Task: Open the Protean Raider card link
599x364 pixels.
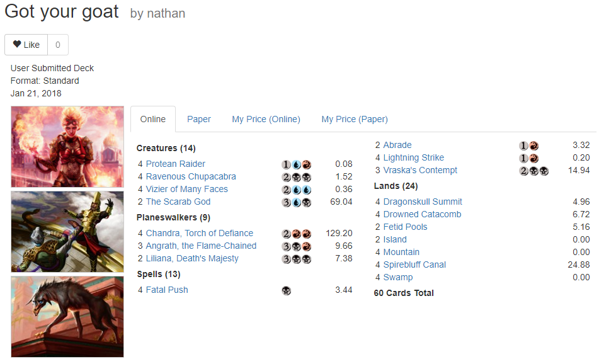Action: (175, 164)
